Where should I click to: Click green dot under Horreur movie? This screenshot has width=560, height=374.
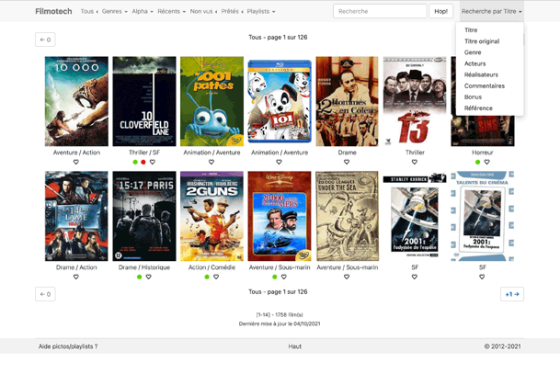(478, 162)
